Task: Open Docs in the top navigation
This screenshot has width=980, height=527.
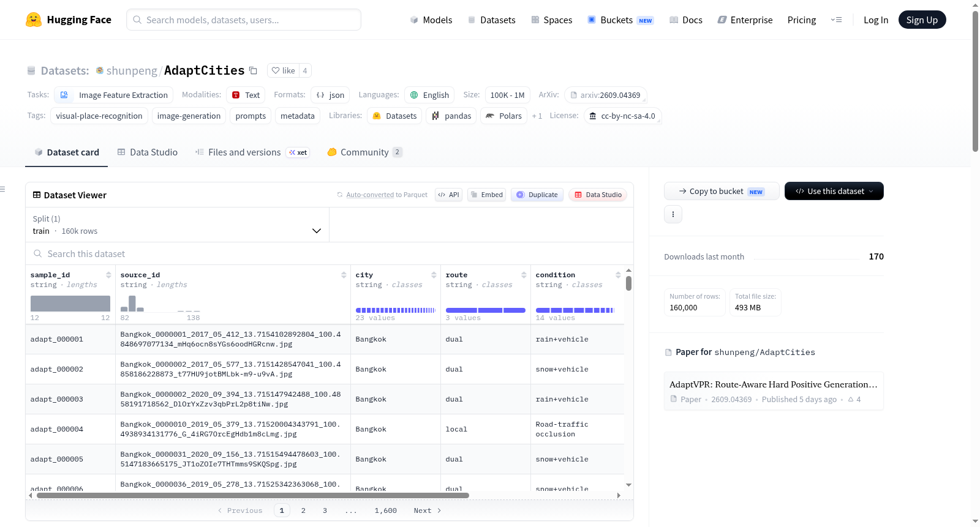Action: 686,20
